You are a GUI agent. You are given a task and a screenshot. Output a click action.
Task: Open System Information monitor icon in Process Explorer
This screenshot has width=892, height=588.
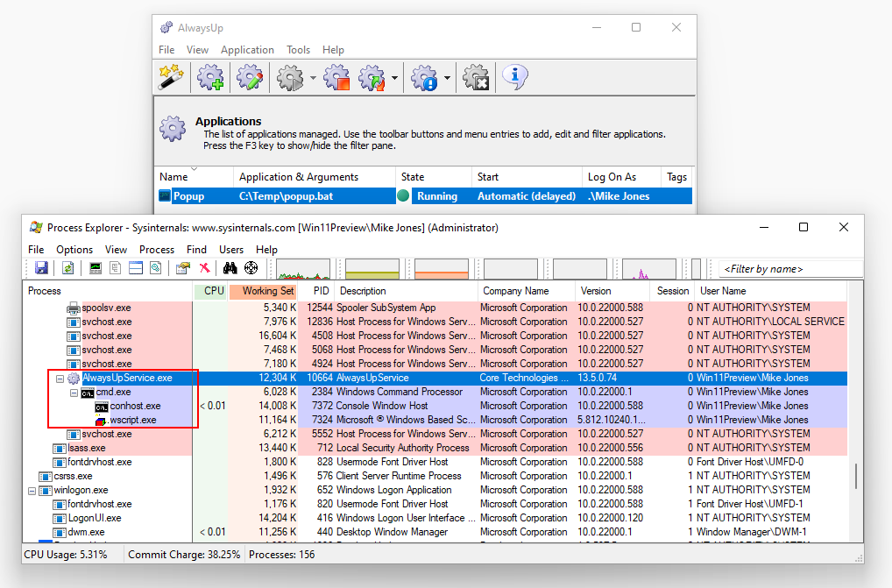click(x=95, y=268)
